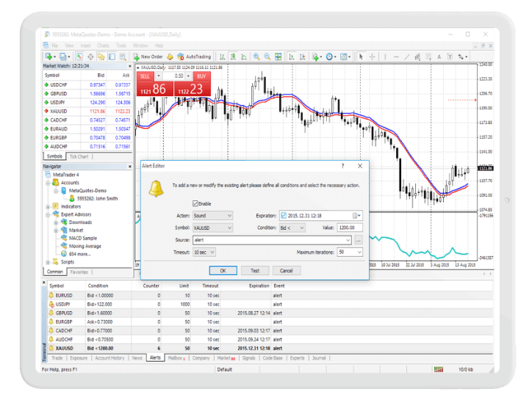
Task: Toggle the Enable checkbox in Alert Editor
Action: 195,203
